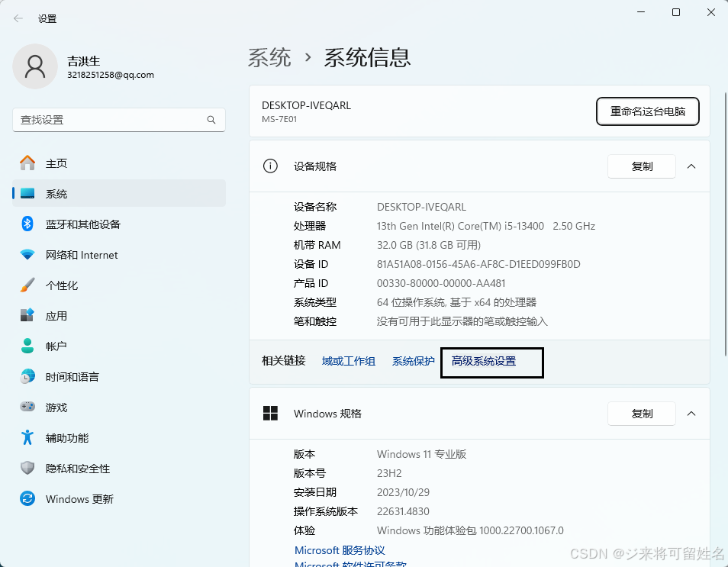
Task: Click the 版本号 value 23H2
Action: pyautogui.click(x=389, y=473)
